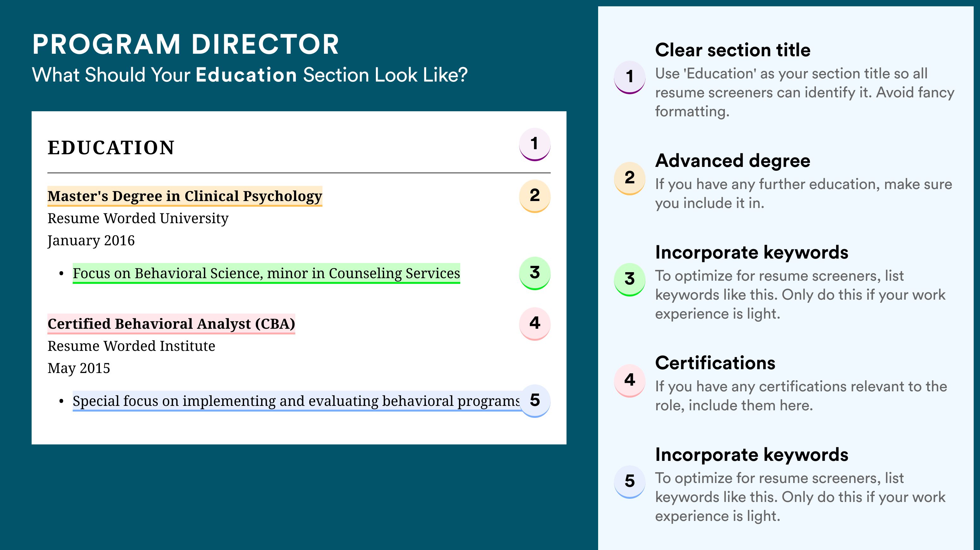980x550 pixels.
Task: Click the blue Special focus on implementing bullet
Action: 296,401
